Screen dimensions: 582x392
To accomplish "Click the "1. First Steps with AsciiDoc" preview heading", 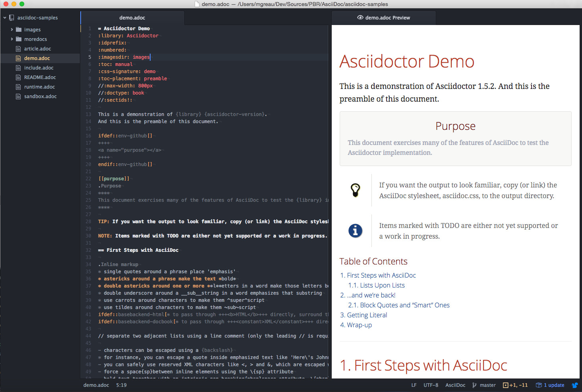I will click(423, 365).
